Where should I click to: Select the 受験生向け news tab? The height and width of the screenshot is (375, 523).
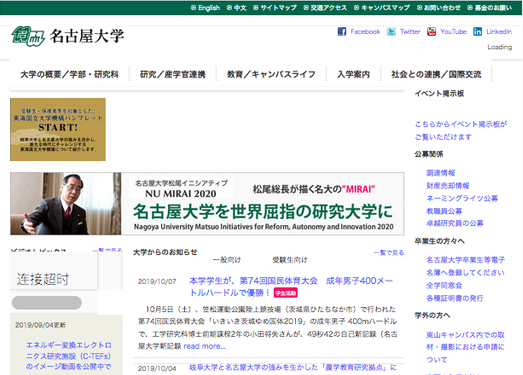[x=290, y=260]
